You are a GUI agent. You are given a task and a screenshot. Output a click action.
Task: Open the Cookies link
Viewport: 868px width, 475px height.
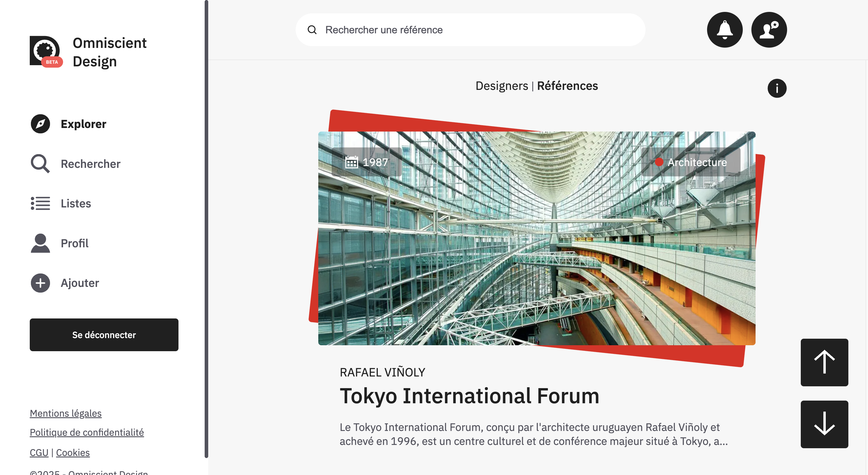pos(73,452)
